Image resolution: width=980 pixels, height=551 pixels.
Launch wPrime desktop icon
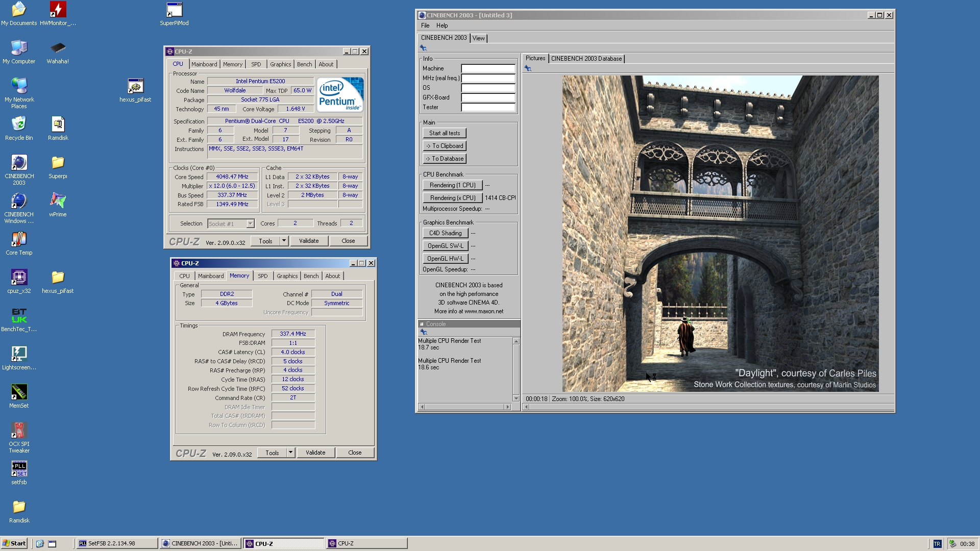pos(58,205)
